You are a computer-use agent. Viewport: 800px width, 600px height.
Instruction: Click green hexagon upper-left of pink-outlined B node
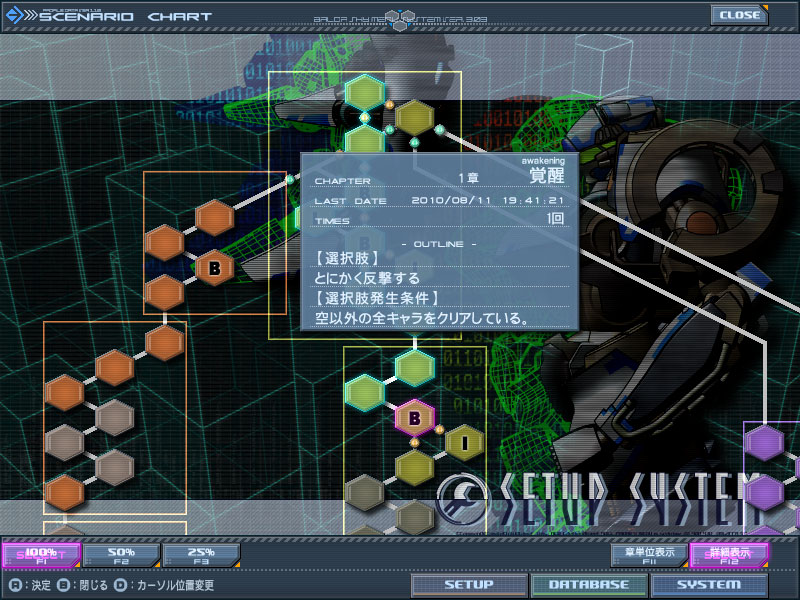tap(364, 393)
